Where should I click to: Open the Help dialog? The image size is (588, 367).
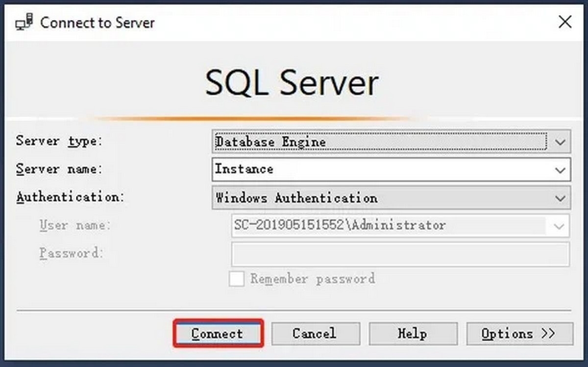coord(413,333)
